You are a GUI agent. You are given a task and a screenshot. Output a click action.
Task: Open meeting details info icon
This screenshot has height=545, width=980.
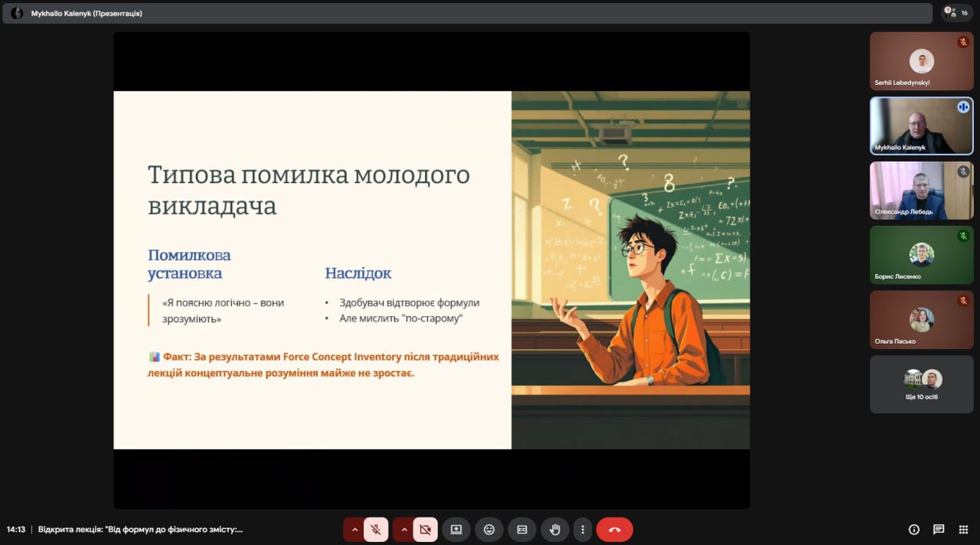tap(913, 530)
